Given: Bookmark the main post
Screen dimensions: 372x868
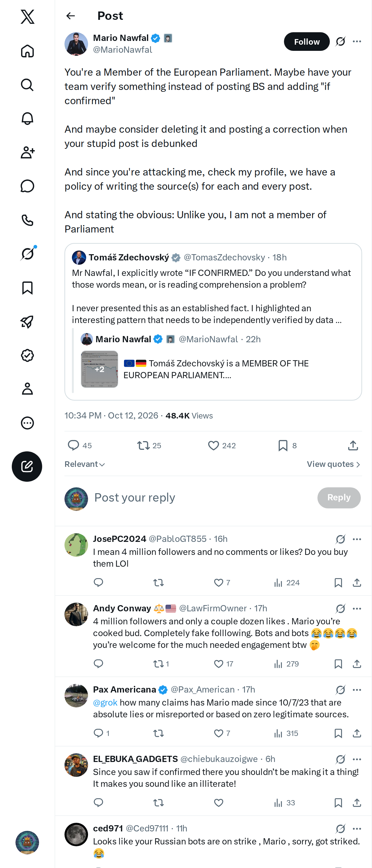Looking at the screenshot, I should click(x=287, y=445).
